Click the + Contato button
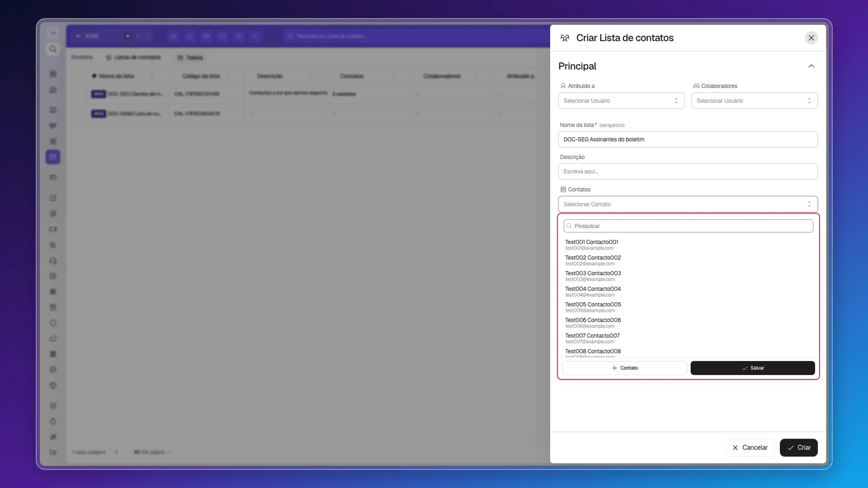Screen dimensions: 868x488 point(624,368)
